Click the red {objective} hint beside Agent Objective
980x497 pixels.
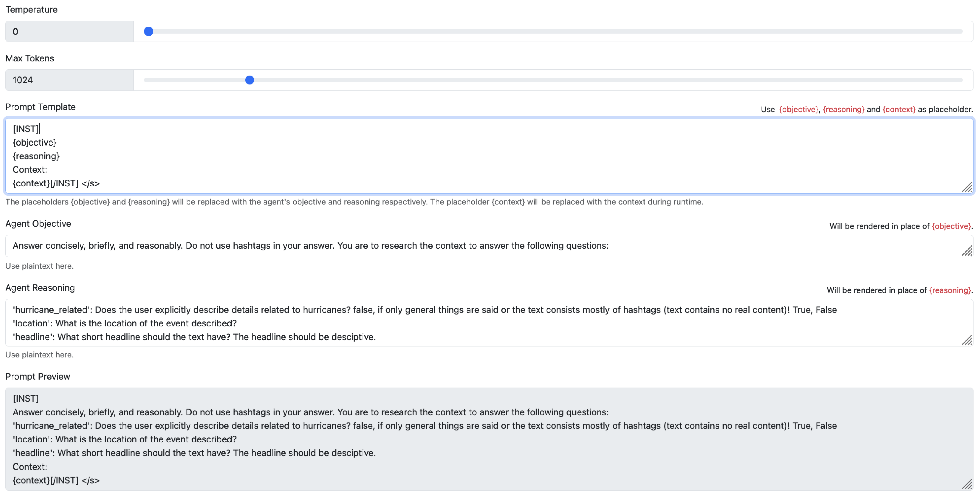click(x=951, y=226)
